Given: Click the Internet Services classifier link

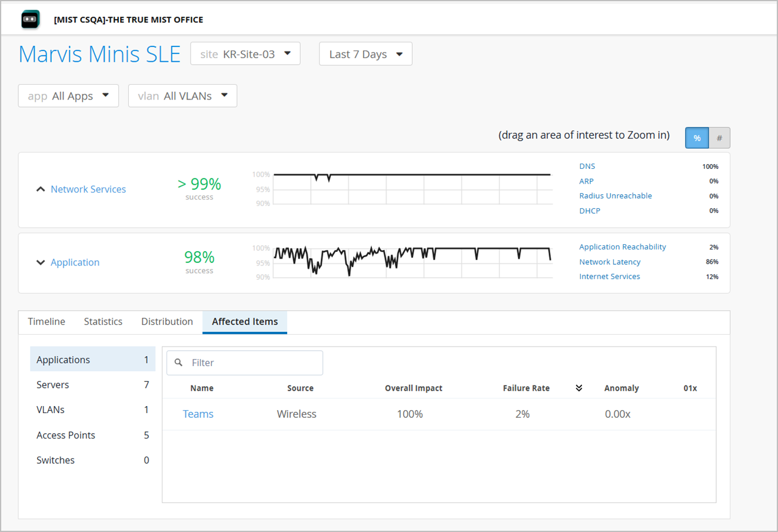Looking at the screenshot, I should (x=610, y=277).
